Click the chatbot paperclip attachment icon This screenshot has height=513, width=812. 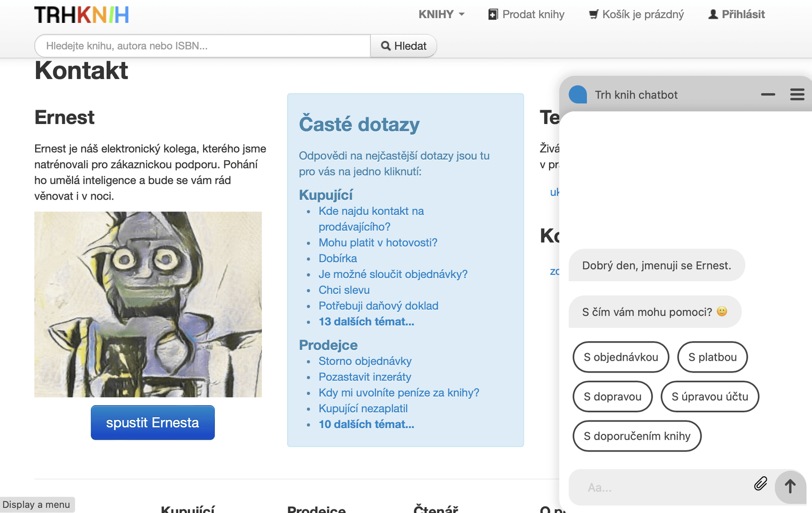[x=760, y=483]
